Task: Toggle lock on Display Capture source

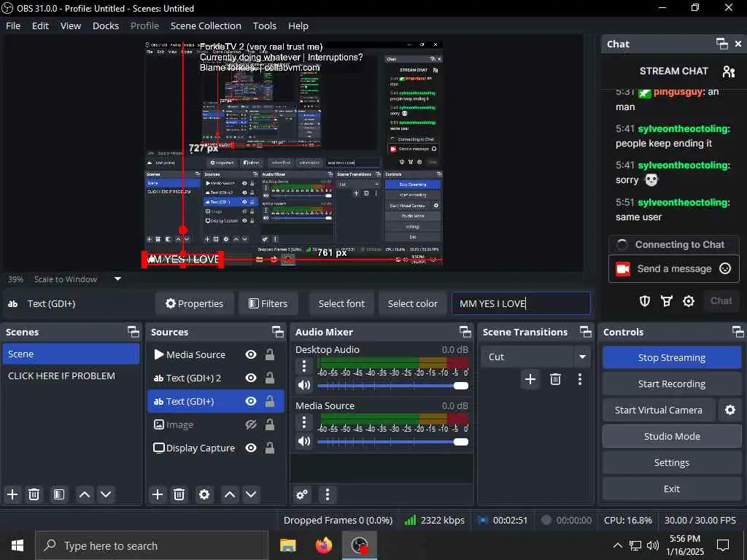Action: tap(270, 448)
